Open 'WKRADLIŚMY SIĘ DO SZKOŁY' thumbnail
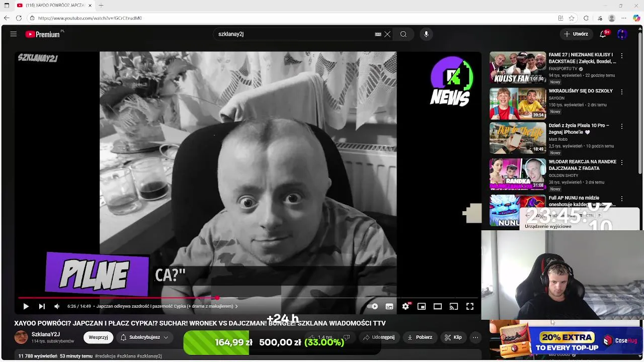Screen dimensions: 644x362 coord(518,104)
